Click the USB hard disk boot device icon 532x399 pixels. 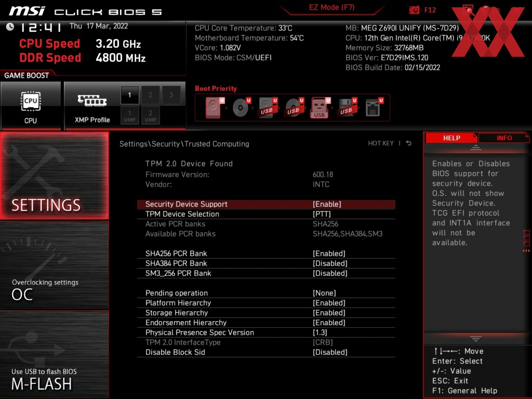267,108
